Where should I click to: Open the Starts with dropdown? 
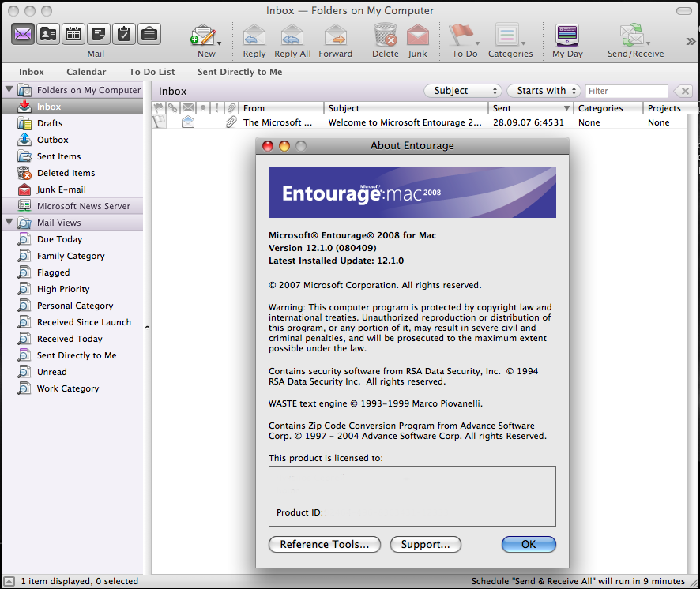[544, 91]
